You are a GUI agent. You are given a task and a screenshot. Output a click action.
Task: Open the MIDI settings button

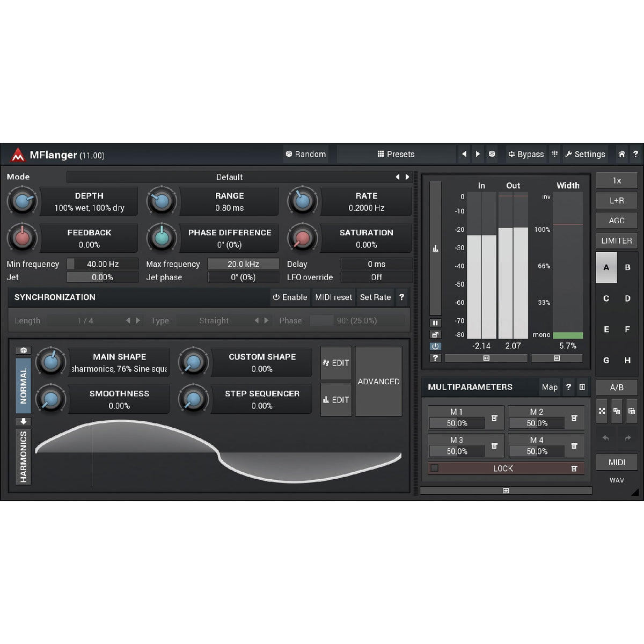[x=617, y=462]
